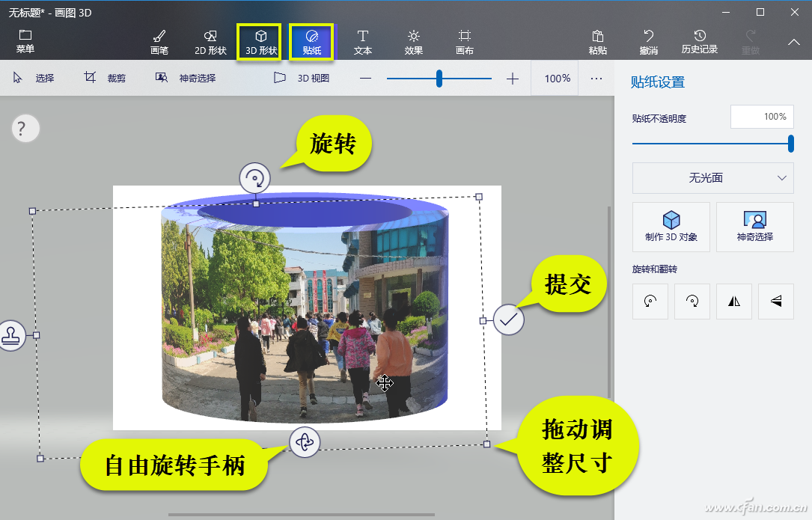Click the 贴纸不透明度 opacity slider

pos(790,144)
